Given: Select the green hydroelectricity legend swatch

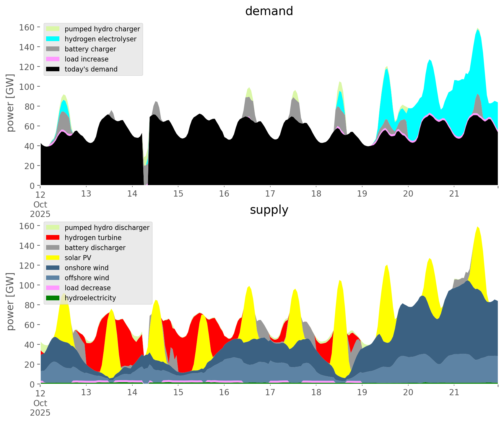Looking at the screenshot, I should point(53,298).
